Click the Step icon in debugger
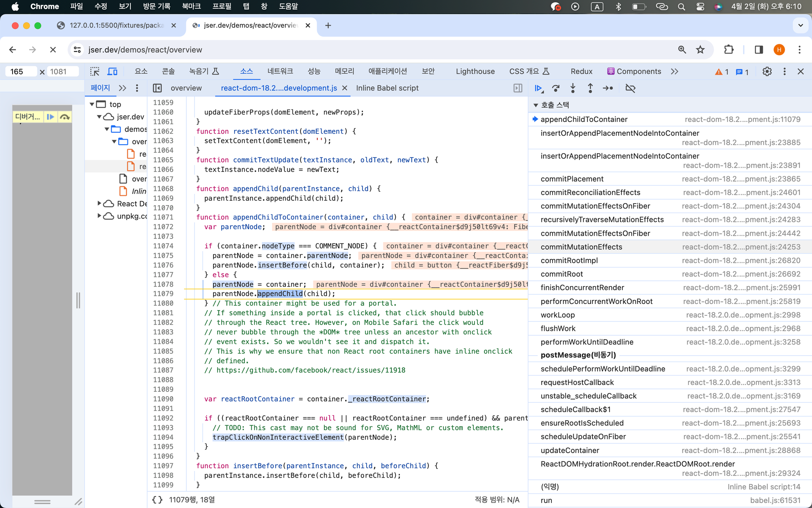This screenshot has height=508, width=812. pyautogui.click(x=608, y=88)
